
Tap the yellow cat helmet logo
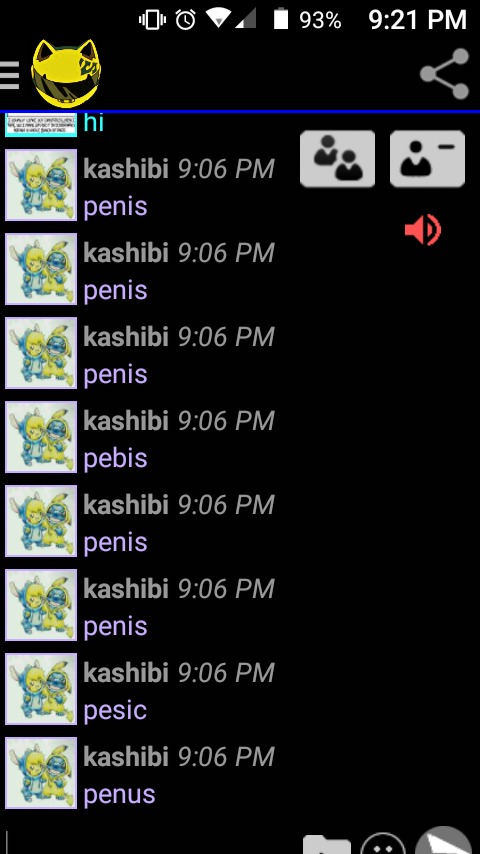point(66,73)
